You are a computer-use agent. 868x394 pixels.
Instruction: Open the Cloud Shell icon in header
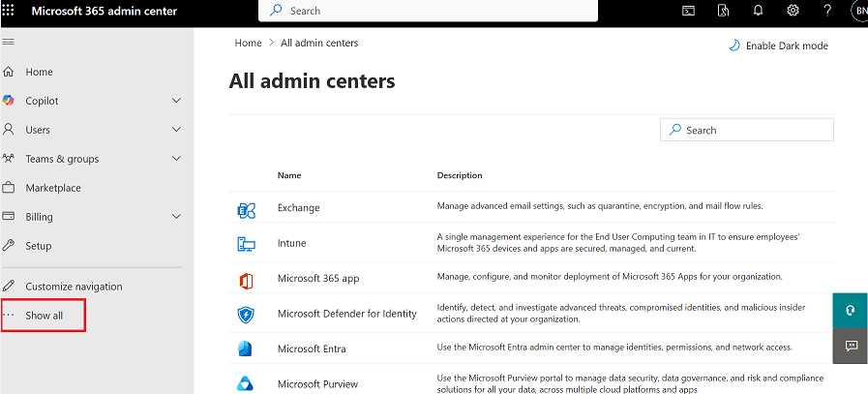tap(688, 11)
